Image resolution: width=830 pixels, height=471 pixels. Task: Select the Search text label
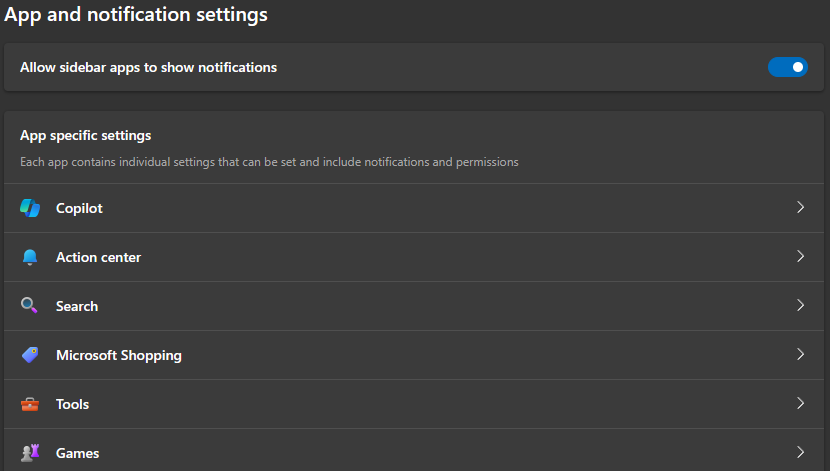(77, 306)
